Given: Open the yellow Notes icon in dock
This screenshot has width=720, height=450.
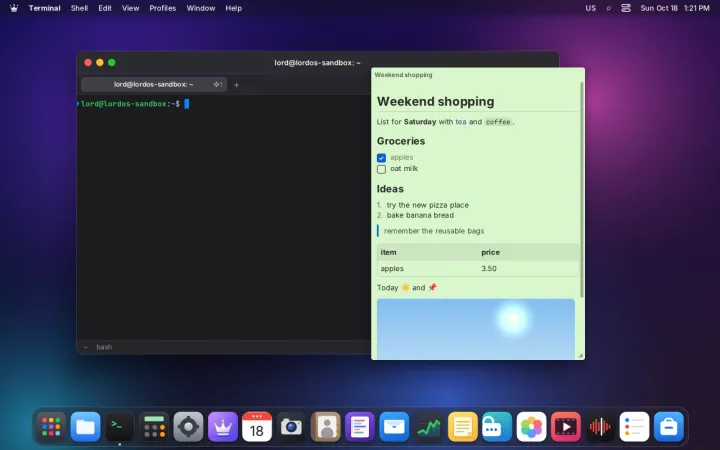Looking at the screenshot, I should pos(462,427).
